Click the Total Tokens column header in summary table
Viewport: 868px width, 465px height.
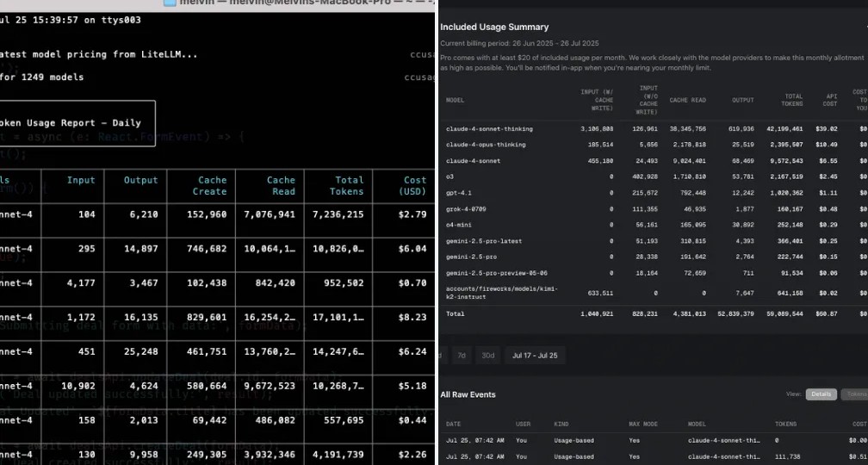(792, 100)
